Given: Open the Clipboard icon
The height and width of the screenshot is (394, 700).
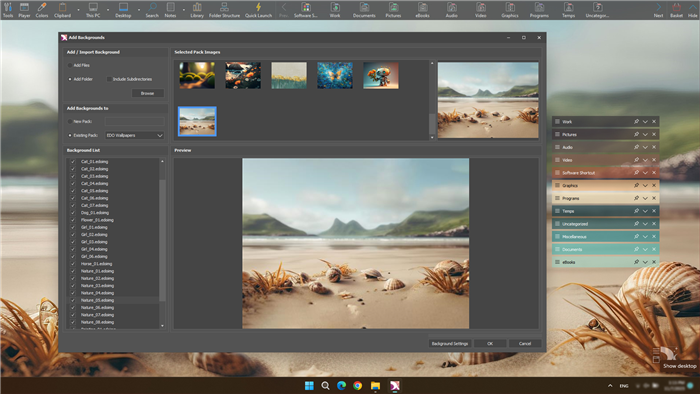Looking at the screenshot, I should (x=62, y=9).
